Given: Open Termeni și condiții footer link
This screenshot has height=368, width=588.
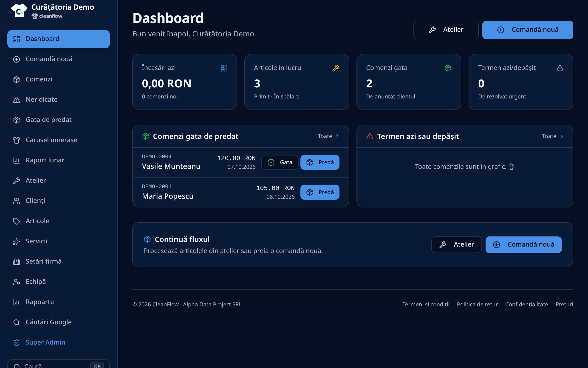Looking at the screenshot, I should pyautogui.click(x=426, y=305).
